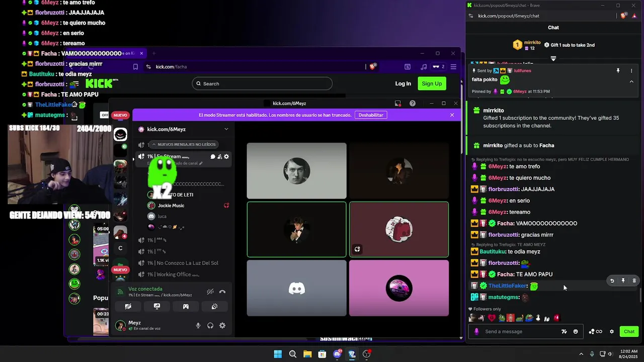Insert the white duck quick emote
This screenshot has height=362, width=644.
coord(538,318)
